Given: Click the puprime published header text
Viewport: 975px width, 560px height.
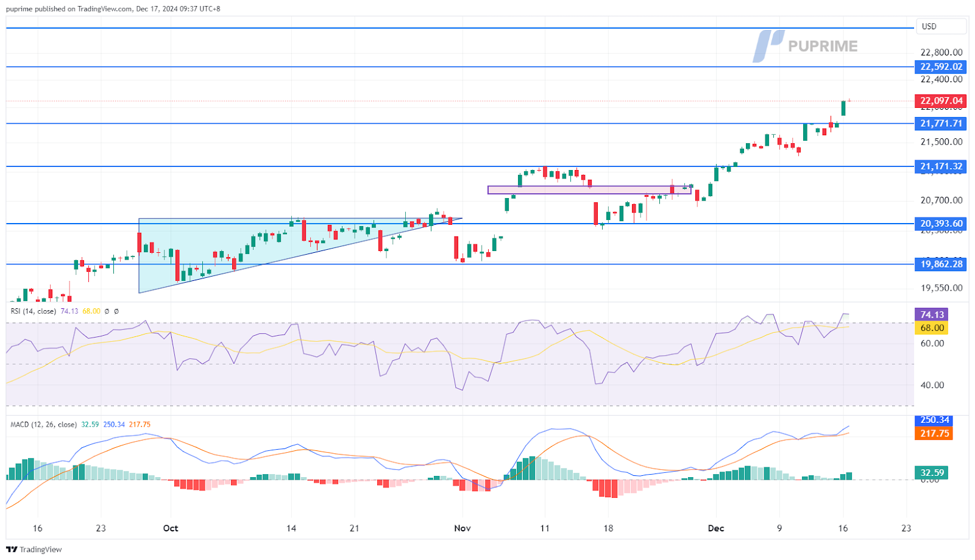Looking at the screenshot, I should pyautogui.click(x=113, y=9).
